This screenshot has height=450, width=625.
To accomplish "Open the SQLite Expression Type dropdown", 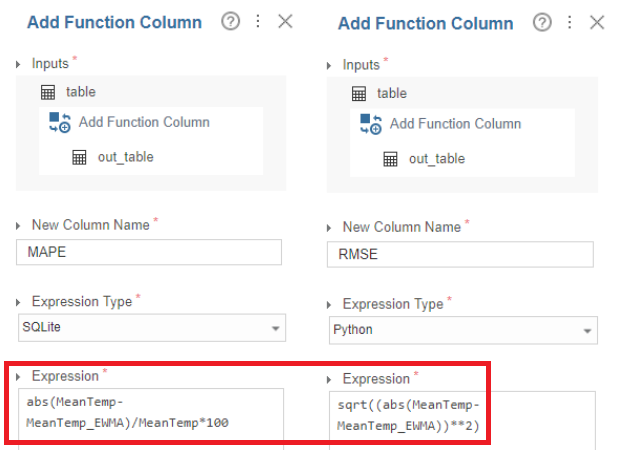I will (152, 328).
